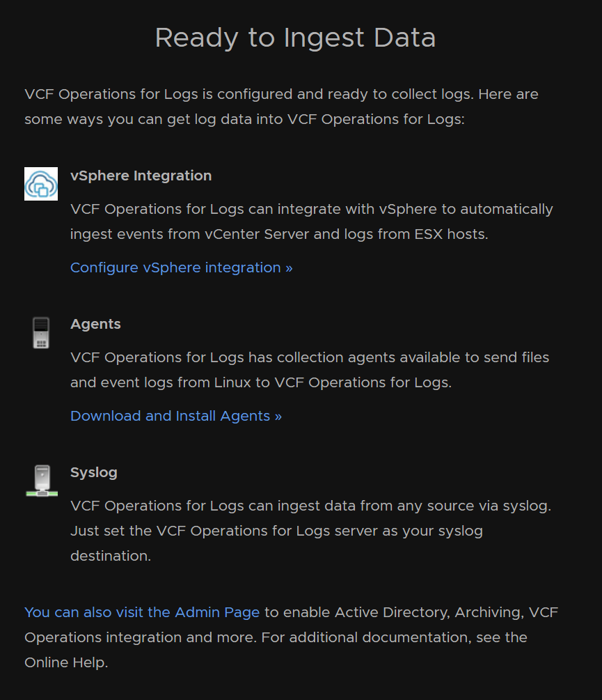Screen dimensions: 602x700
Task: Click the vSphere automatic ingest description text
Action: click(312, 221)
